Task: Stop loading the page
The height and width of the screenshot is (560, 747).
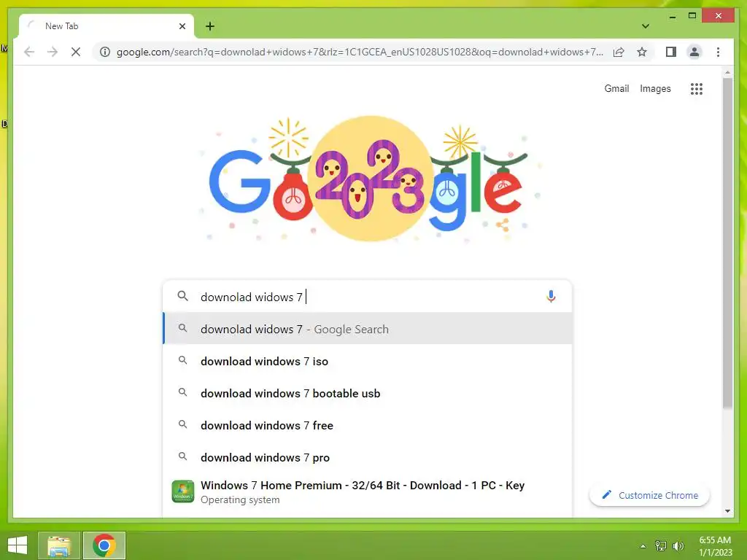Action: pos(76,52)
